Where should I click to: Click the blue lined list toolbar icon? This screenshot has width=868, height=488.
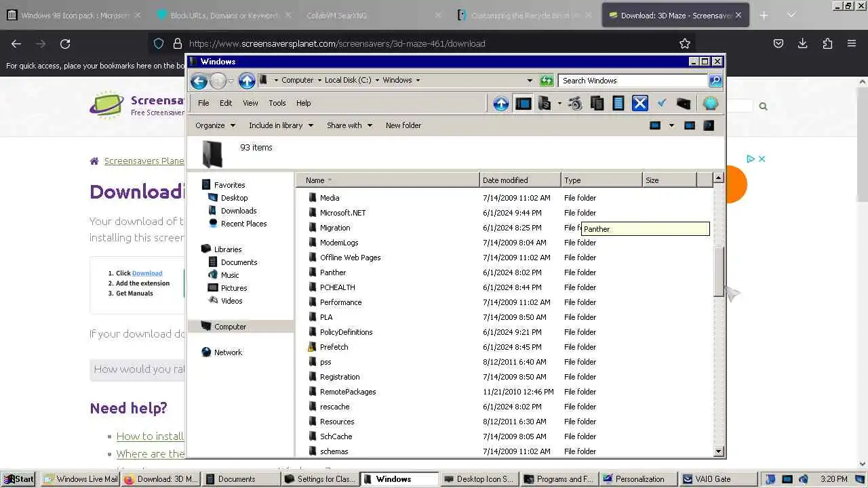tap(618, 104)
